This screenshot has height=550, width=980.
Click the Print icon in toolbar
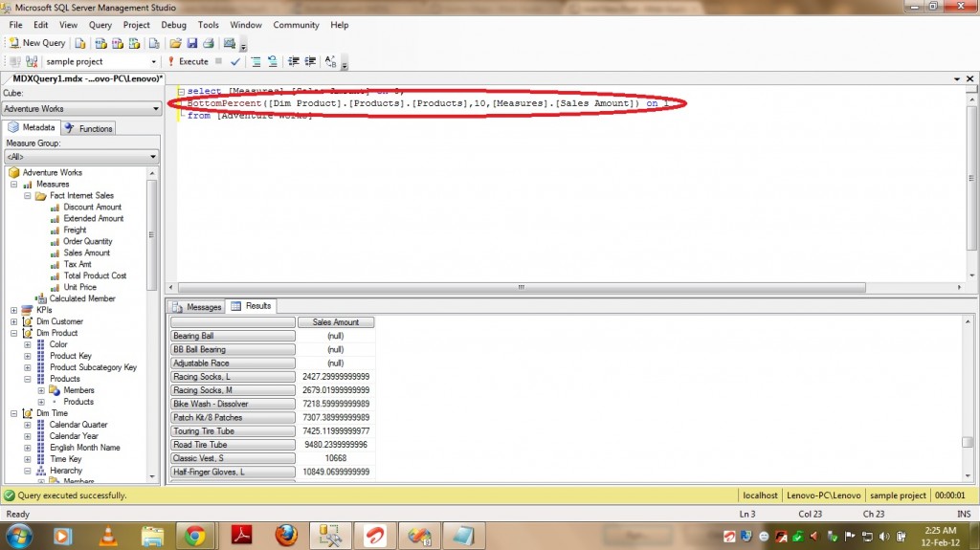[208, 43]
